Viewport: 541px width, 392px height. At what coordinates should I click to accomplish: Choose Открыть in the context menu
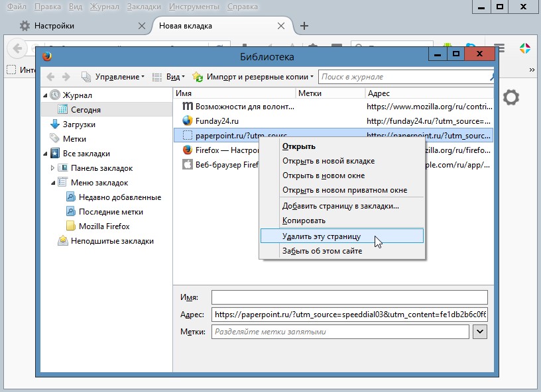[342, 146]
